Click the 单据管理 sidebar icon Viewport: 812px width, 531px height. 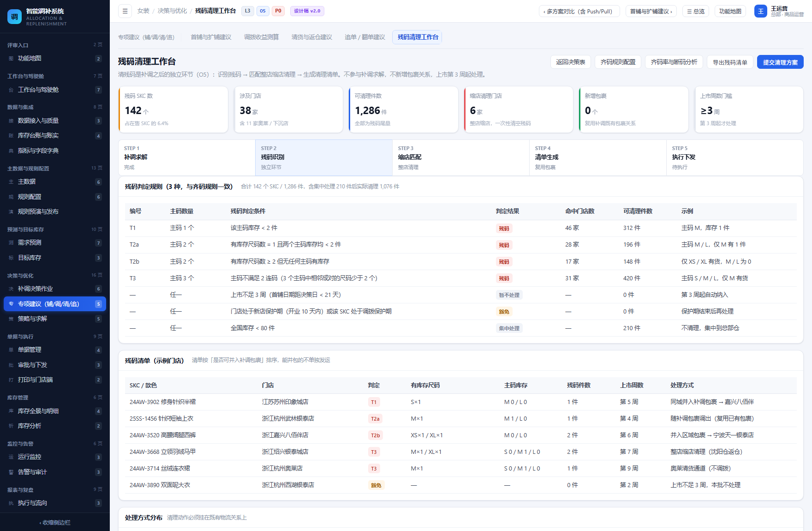coord(11,350)
